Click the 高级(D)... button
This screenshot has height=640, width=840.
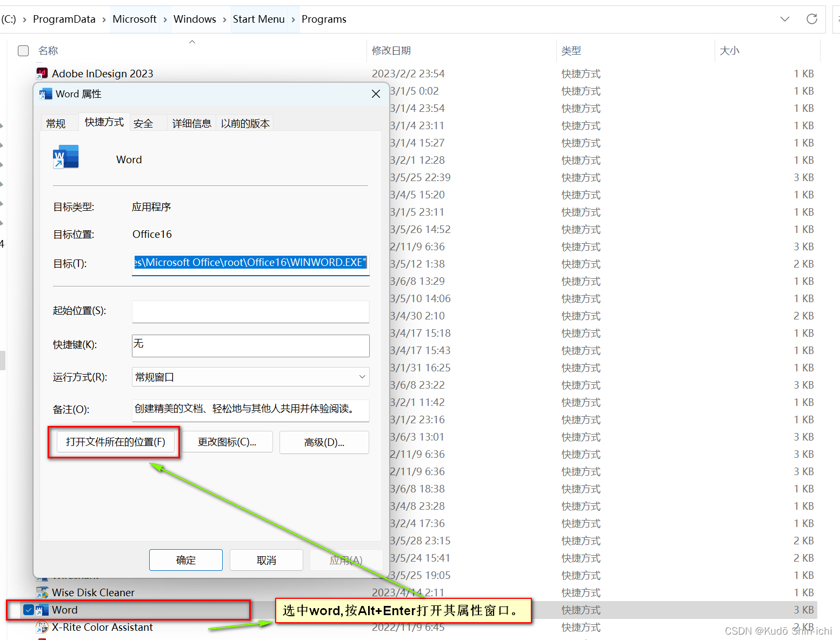pos(324,442)
